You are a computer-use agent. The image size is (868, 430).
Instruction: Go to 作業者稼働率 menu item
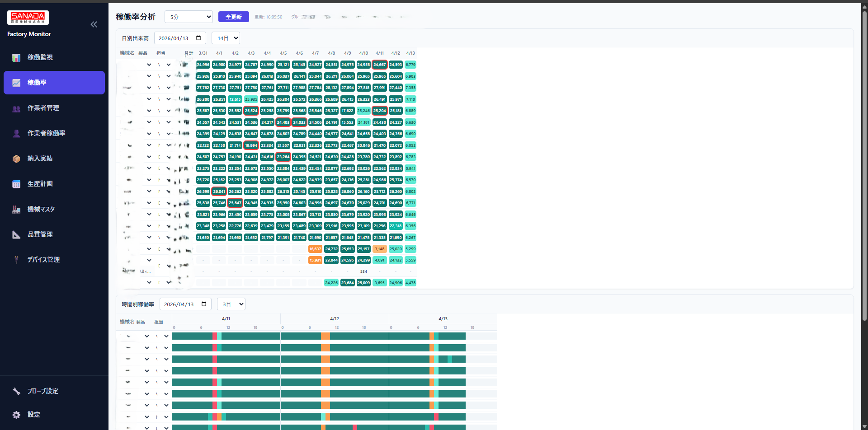[x=46, y=133]
